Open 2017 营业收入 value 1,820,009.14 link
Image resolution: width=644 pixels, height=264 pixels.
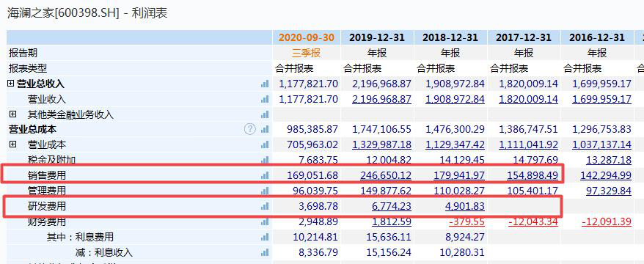pyautogui.click(x=529, y=99)
